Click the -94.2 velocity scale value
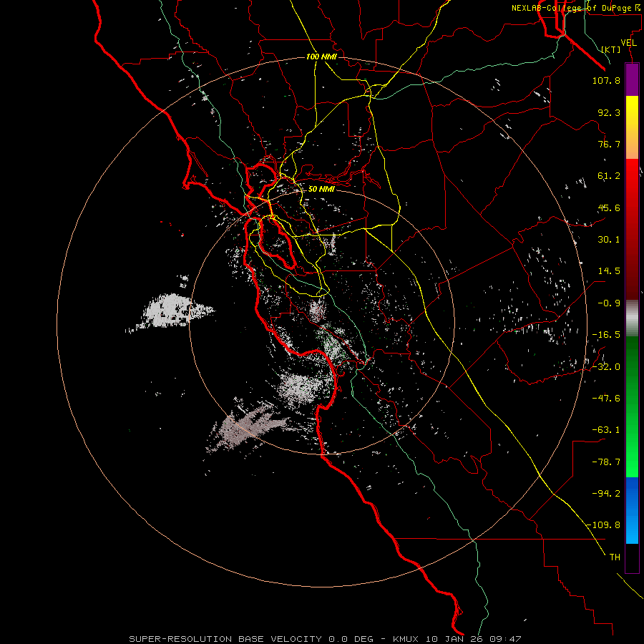The image size is (644, 644). [x=606, y=494]
